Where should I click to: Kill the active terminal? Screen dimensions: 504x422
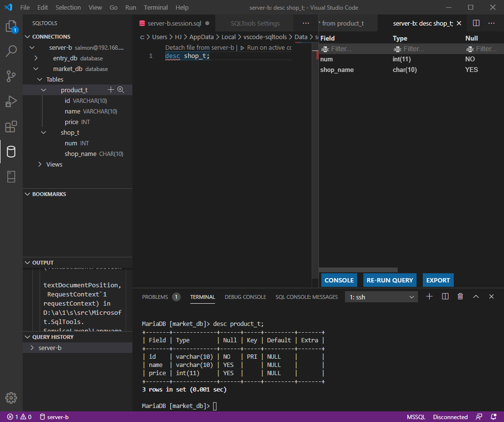(x=461, y=296)
